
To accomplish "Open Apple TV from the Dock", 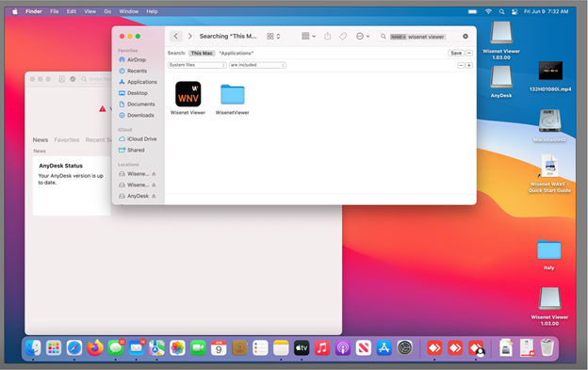I will click(x=302, y=348).
